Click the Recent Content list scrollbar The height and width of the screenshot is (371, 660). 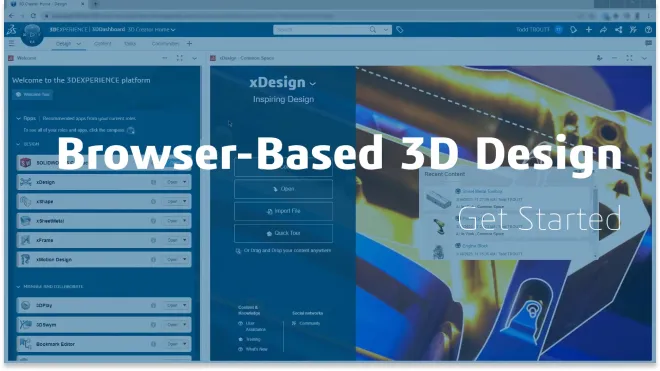coord(595,221)
